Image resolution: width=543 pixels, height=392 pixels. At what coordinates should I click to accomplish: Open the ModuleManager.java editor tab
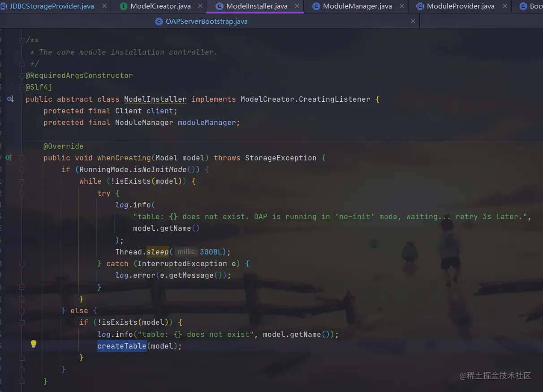[x=357, y=6]
